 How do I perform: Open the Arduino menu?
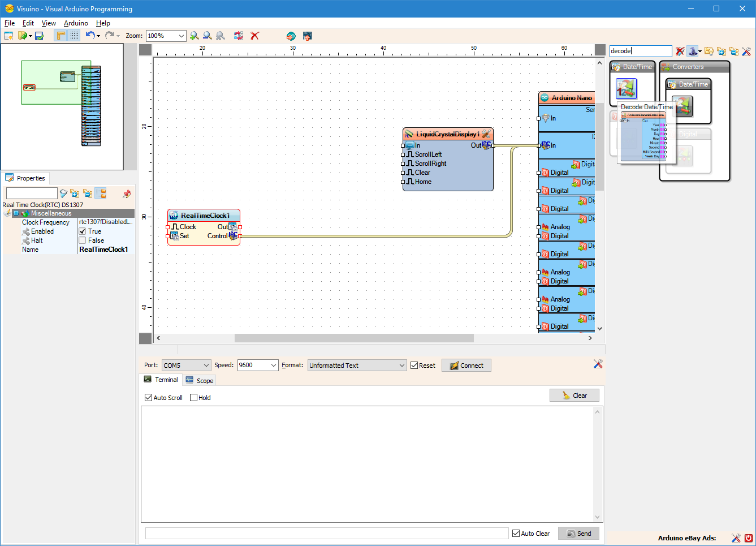point(76,23)
